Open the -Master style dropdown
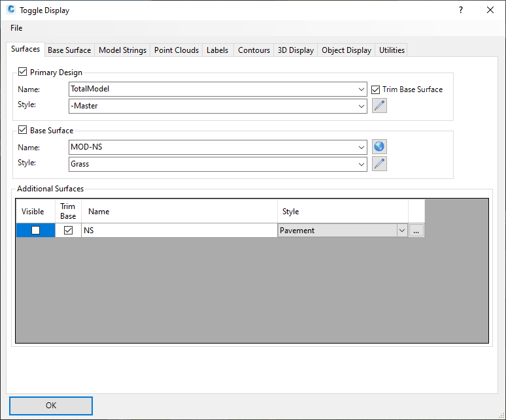The image size is (506, 420). 362,106
